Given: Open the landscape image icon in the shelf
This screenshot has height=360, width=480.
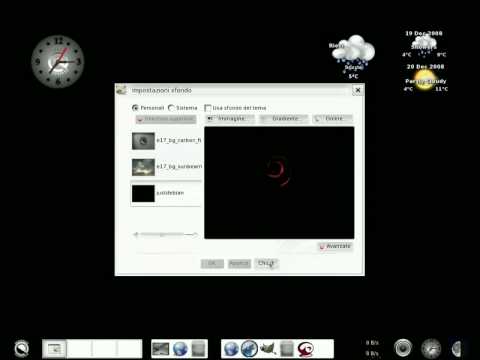Looking at the screenshot, I should coord(160,349).
